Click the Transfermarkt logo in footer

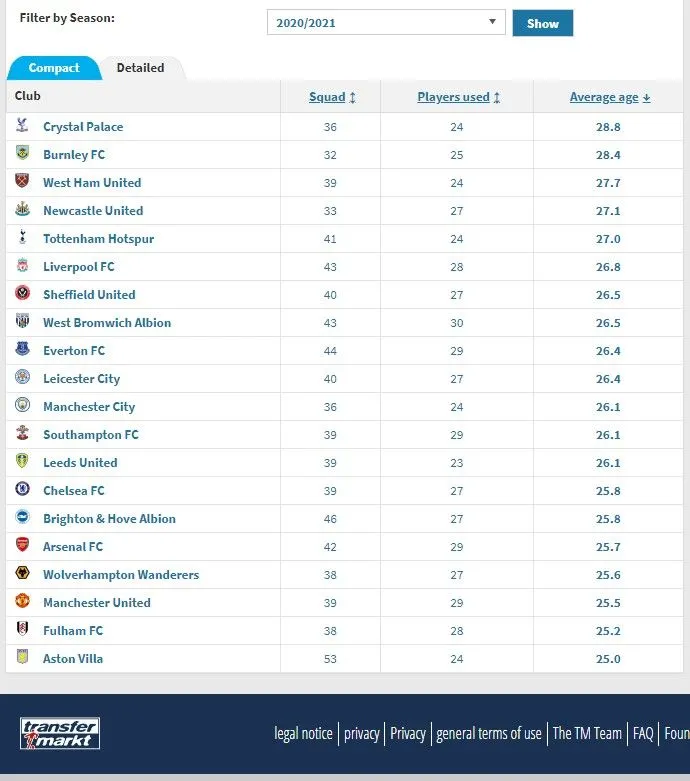60,733
